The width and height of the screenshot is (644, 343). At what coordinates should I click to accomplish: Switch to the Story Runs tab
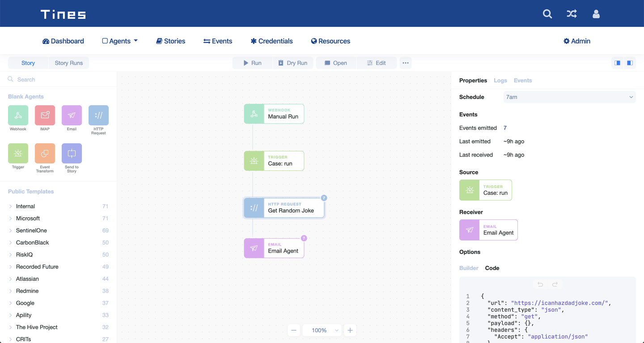point(68,63)
